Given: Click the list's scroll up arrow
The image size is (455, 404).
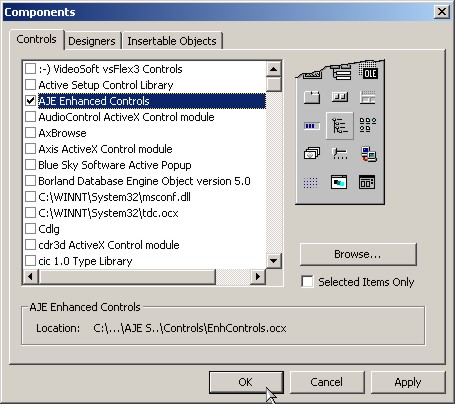Looking at the screenshot, I should [274, 69].
